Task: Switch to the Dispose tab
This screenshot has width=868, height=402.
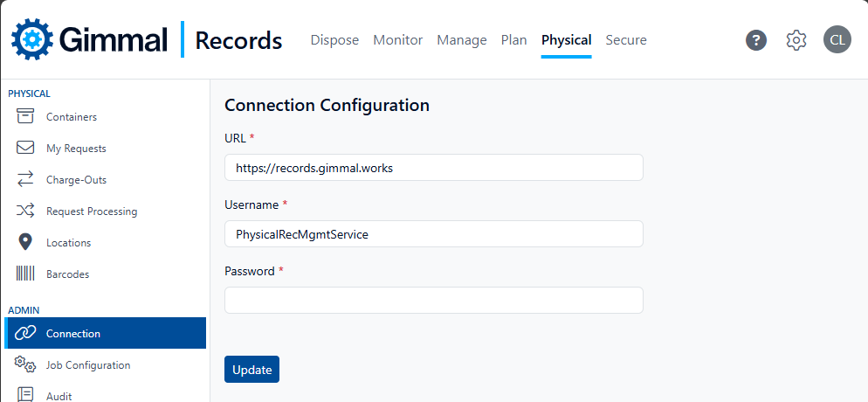Action: [x=334, y=40]
